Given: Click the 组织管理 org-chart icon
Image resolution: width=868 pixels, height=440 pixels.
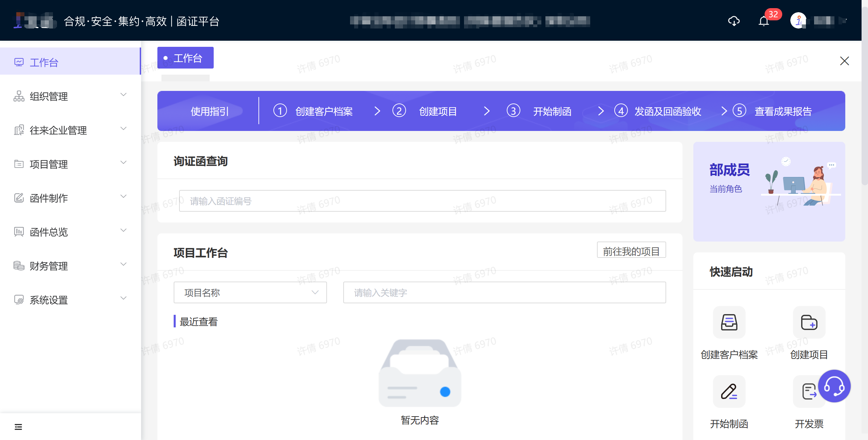Looking at the screenshot, I should (x=19, y=96).
